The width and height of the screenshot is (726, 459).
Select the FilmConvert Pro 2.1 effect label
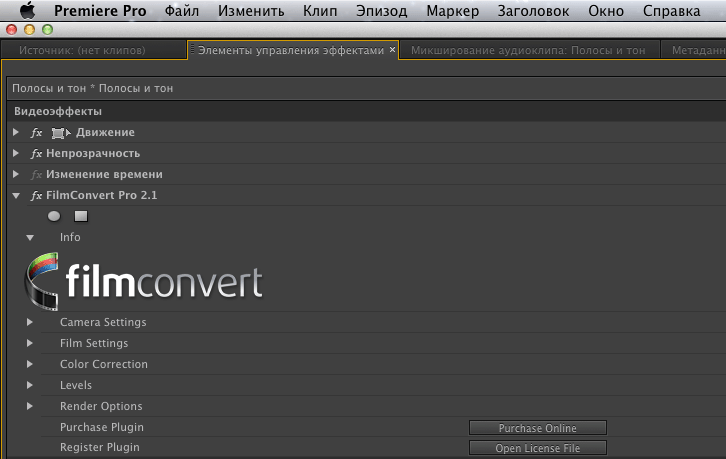tap(101, 195)
